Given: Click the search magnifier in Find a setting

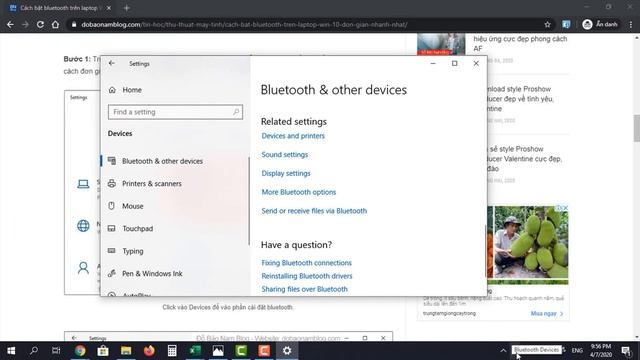Looking at the screenshot, I should [236, 111].
